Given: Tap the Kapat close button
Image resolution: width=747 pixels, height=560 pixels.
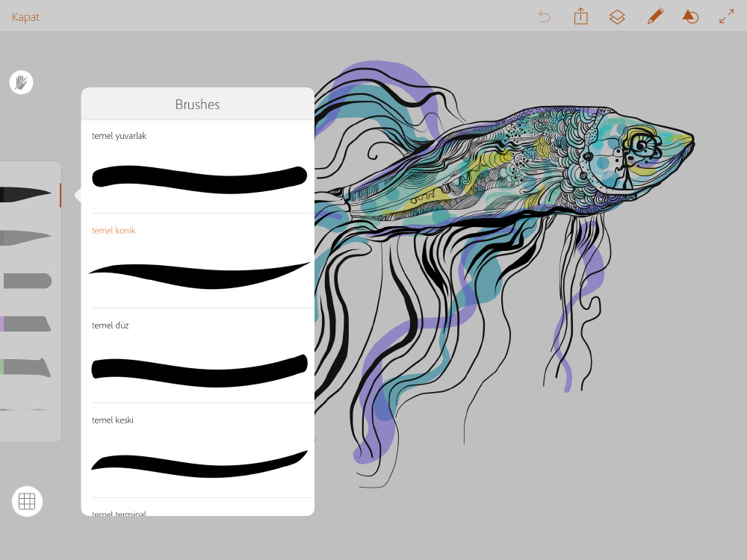Looking at the screenshot, I should tap(25, 17).
